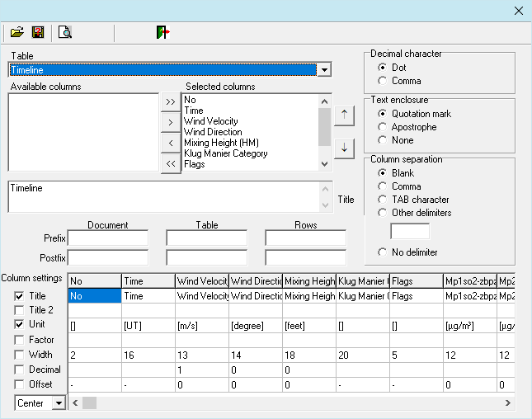Image resolution: width=532 pixels, height=419 pixels.
Task: Enable the Width checkbox
Action: [x=19, y=355]
